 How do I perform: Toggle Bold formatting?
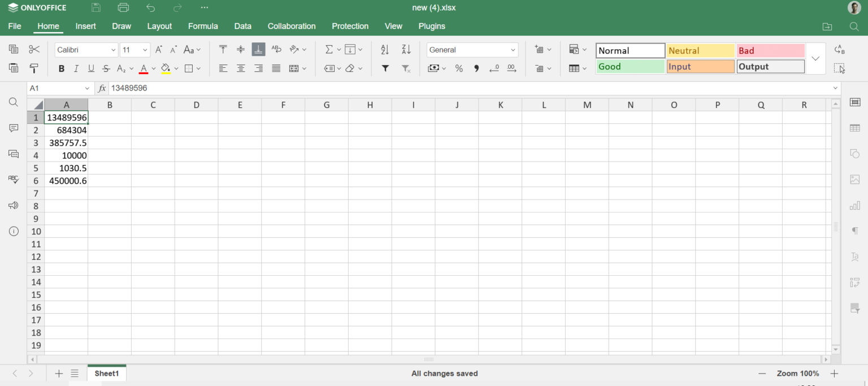click(61, 68)
